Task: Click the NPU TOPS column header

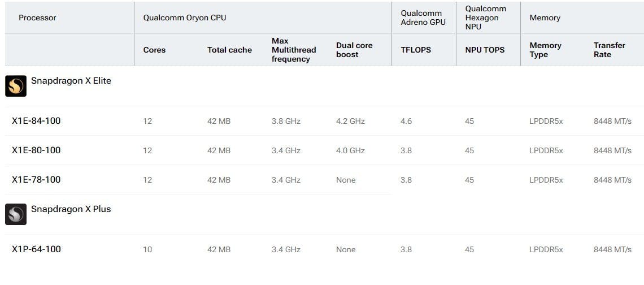Action: point(485,50)
